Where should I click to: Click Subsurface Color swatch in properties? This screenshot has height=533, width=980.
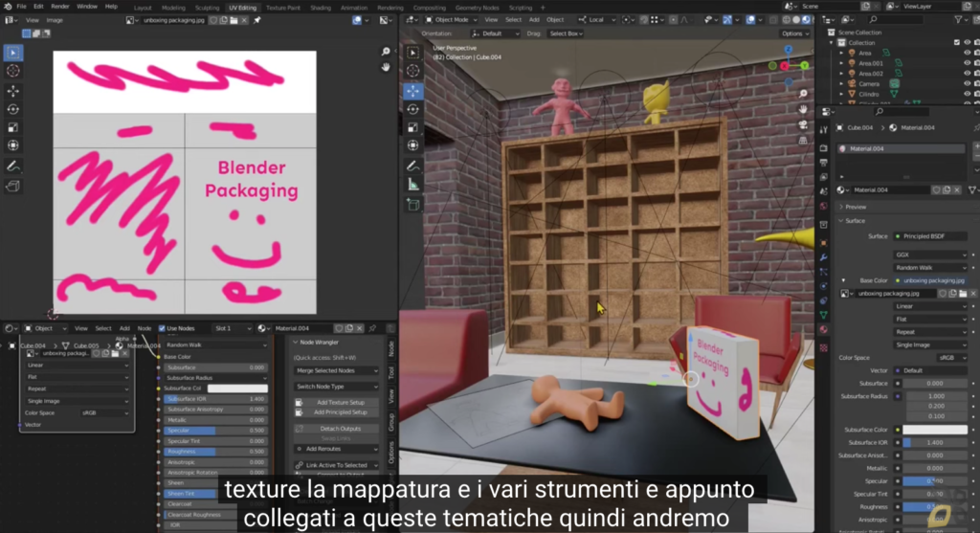[934, 430]
